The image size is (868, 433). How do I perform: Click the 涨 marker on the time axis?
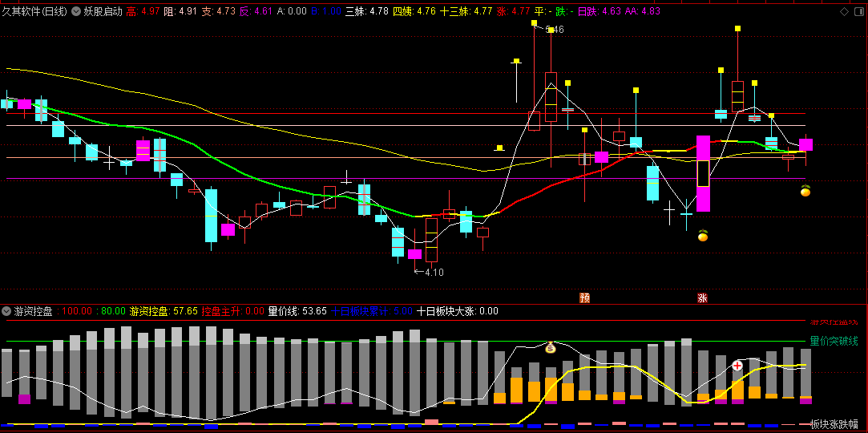pyautogui.click(x=702, y=298)
